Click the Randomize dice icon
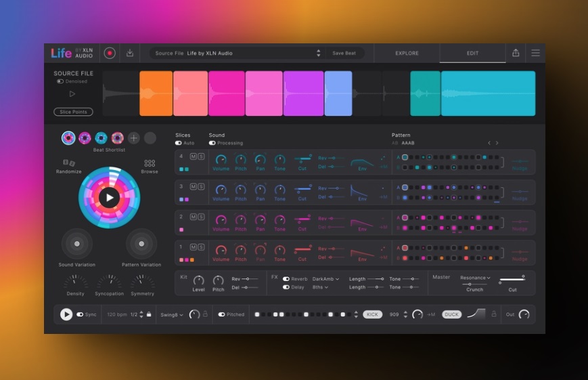This screenshot has height=380, width=588. [68, 163]
